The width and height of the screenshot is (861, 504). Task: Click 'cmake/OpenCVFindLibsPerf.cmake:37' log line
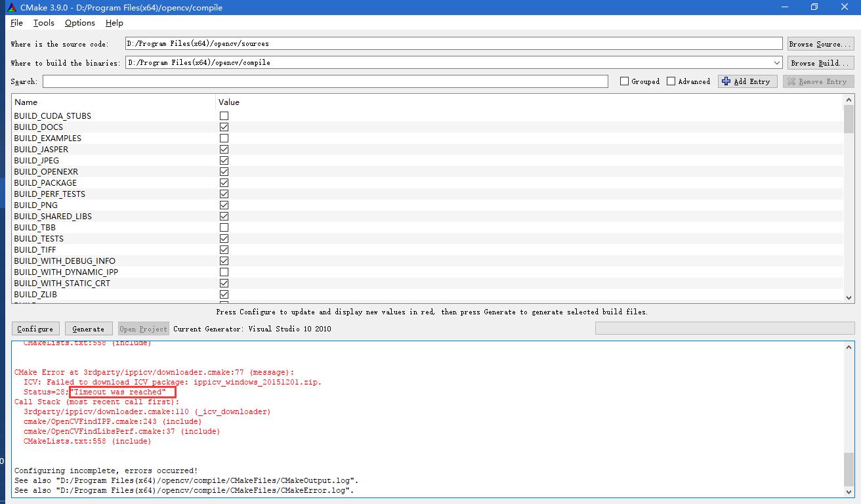121,431
